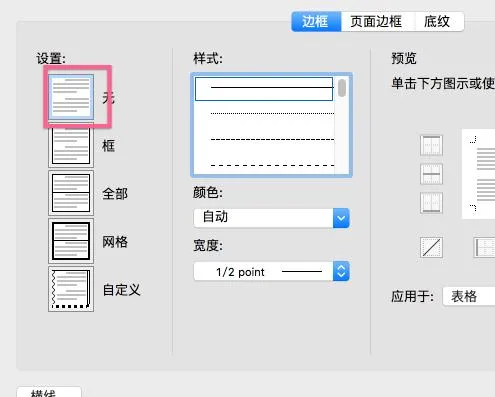Toggle the left border preview button

(484, 247)
